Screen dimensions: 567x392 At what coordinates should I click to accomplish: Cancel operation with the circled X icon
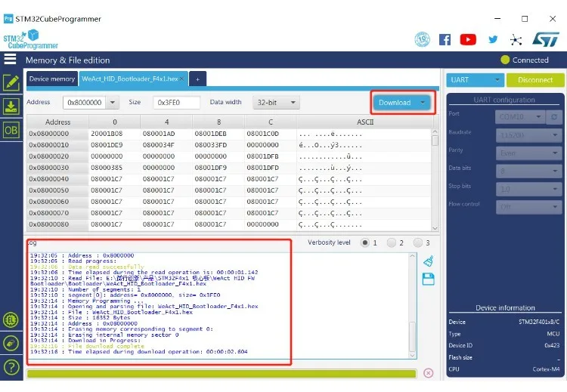[428, 373]
